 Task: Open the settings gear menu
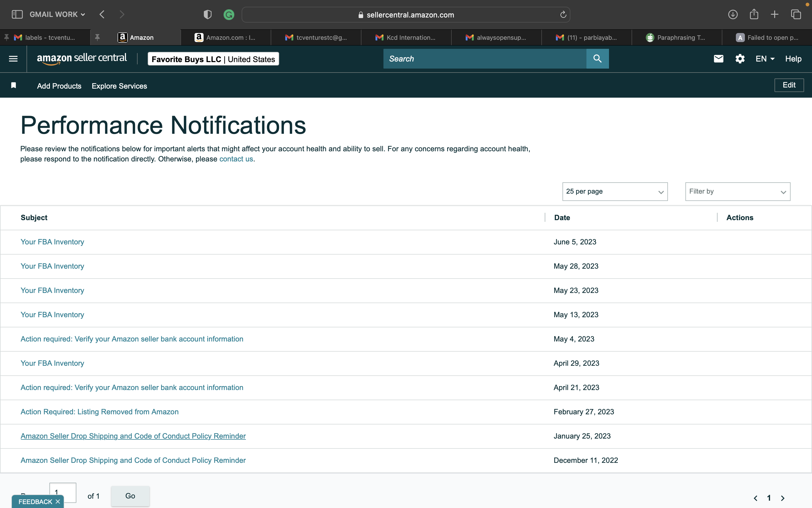[x=740, y=59]
